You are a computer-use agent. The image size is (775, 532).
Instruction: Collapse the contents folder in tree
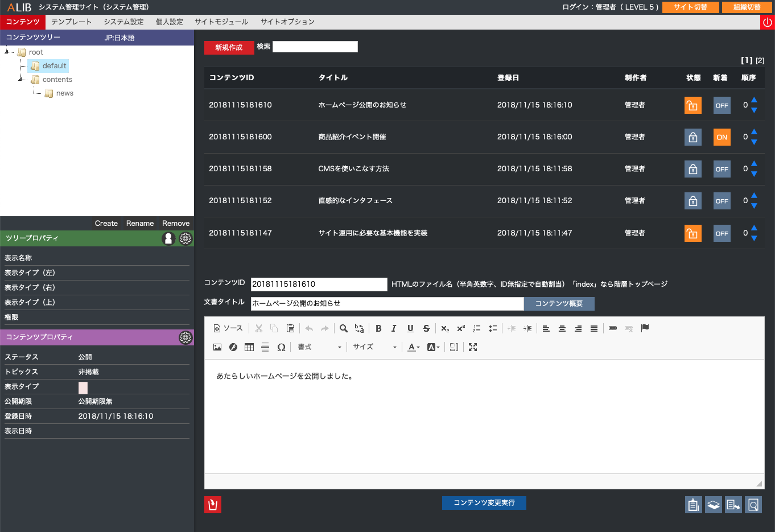20,80
